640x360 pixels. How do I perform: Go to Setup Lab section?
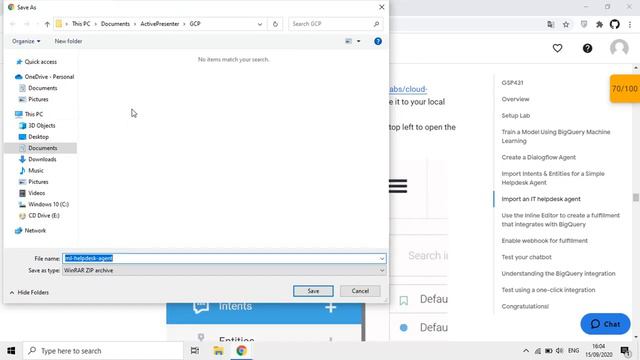click(x=516, y=116)
